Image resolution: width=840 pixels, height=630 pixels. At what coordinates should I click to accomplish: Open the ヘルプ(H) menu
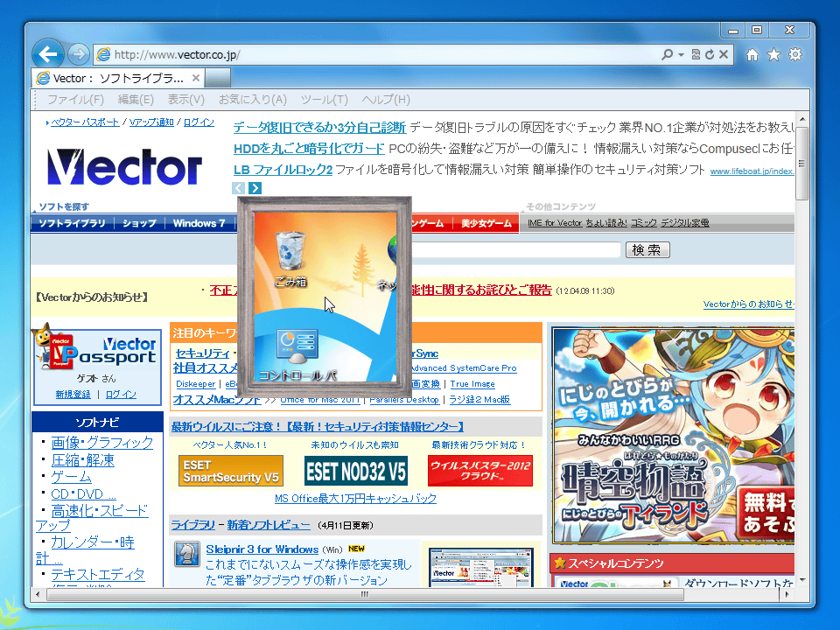[x=386, y=100]
